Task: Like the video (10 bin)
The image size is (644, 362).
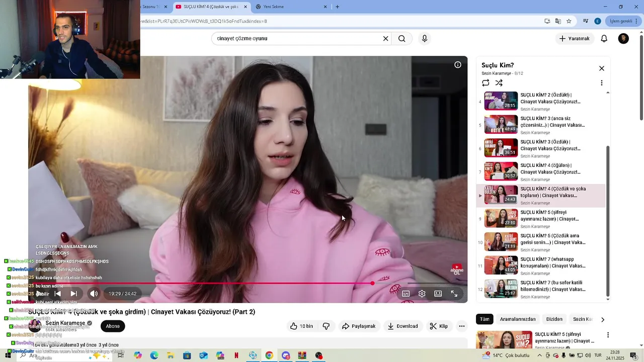Action: tap(301, 326)
